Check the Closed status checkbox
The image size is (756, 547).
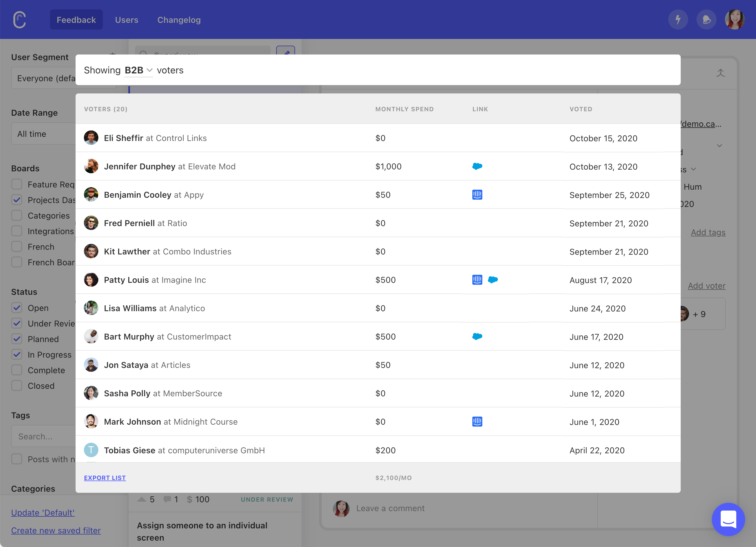click(x=17, y=385)
